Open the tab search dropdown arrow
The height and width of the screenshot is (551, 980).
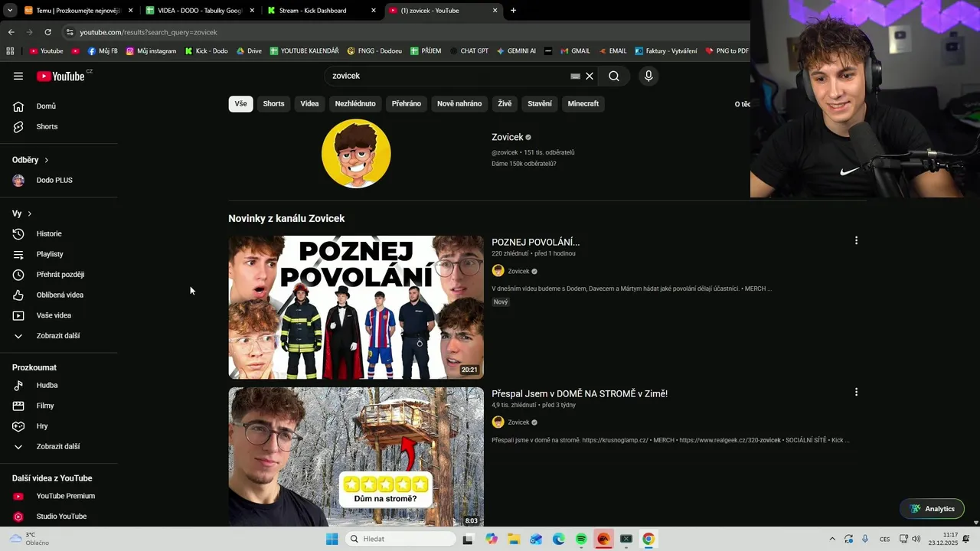coord(10,11)
